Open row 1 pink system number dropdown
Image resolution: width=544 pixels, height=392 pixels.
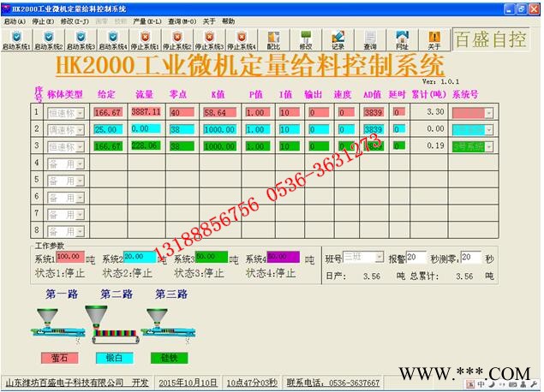pos(489,113)
